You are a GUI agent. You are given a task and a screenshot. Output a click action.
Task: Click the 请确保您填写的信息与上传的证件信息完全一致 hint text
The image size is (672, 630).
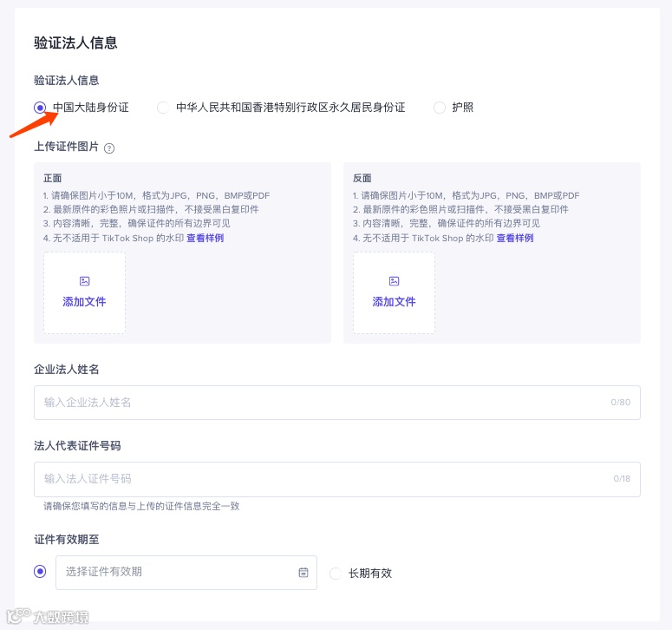click(141, 506)
